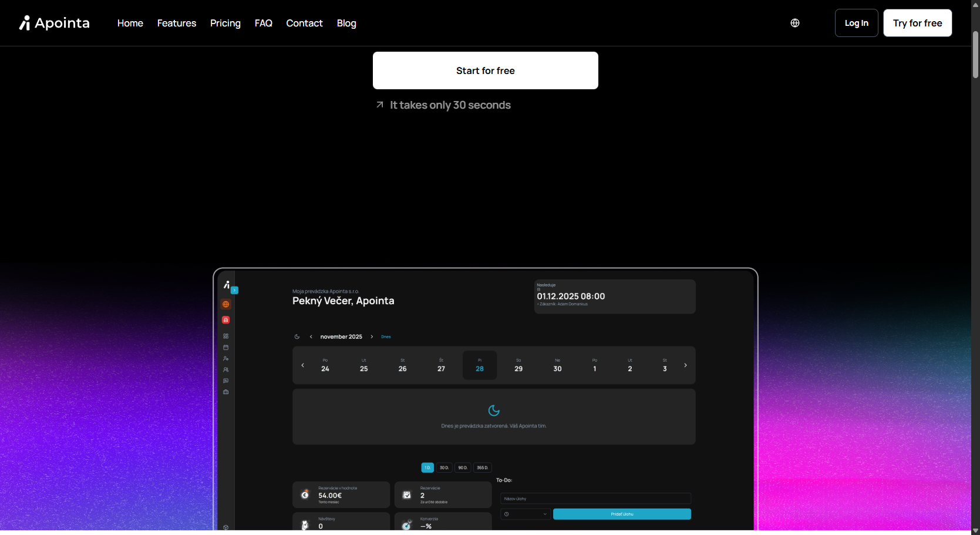
Task: Click the 'Start for free' button
Action: (486, 70)
